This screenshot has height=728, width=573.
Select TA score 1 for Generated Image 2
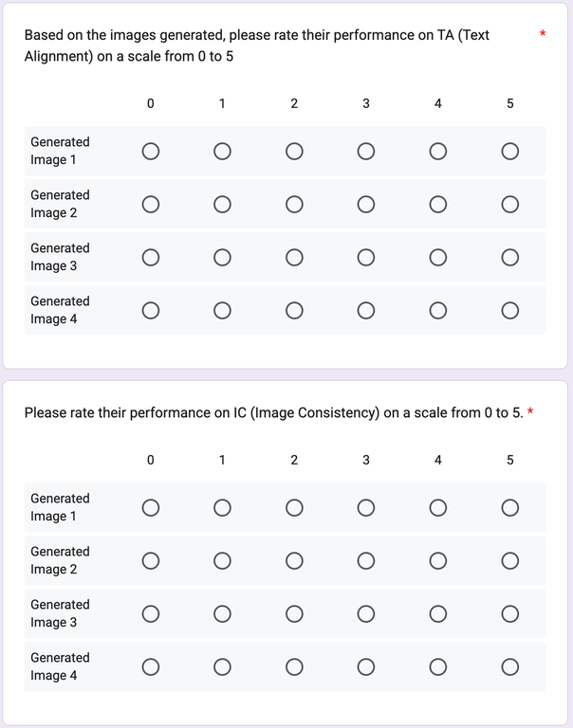[222, 205]
